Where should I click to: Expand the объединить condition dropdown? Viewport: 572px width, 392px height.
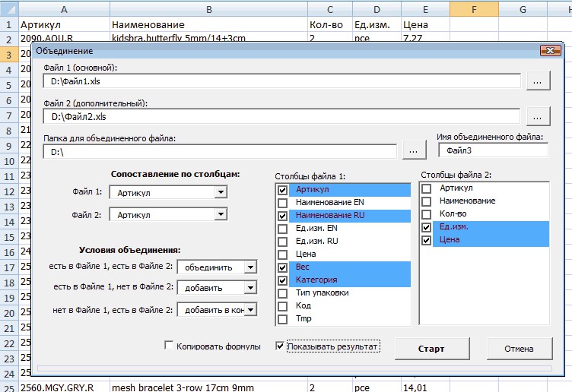[250, 267]
